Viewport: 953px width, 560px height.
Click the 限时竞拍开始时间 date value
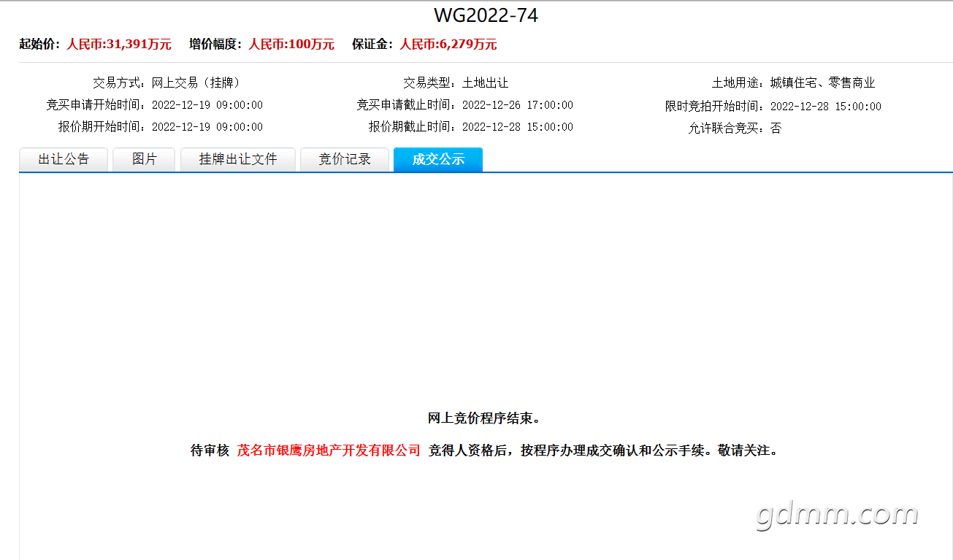click(825, 106)
